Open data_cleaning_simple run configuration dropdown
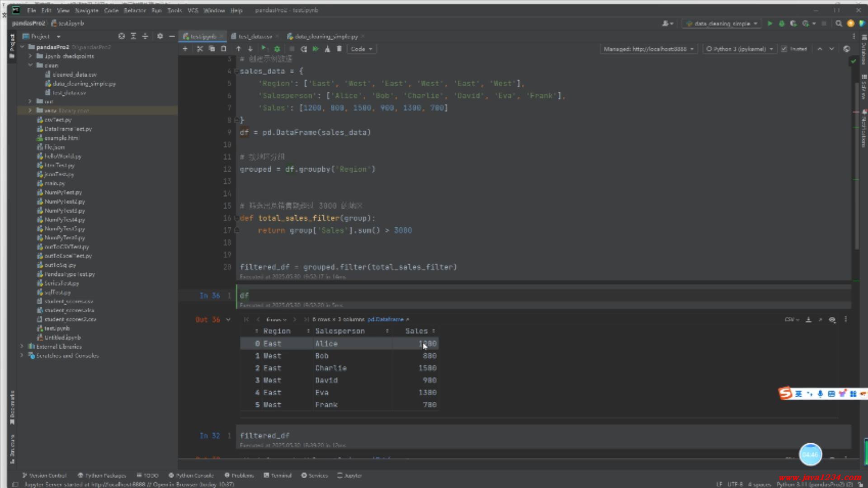 pyautogui.click(x=722, y=23)
